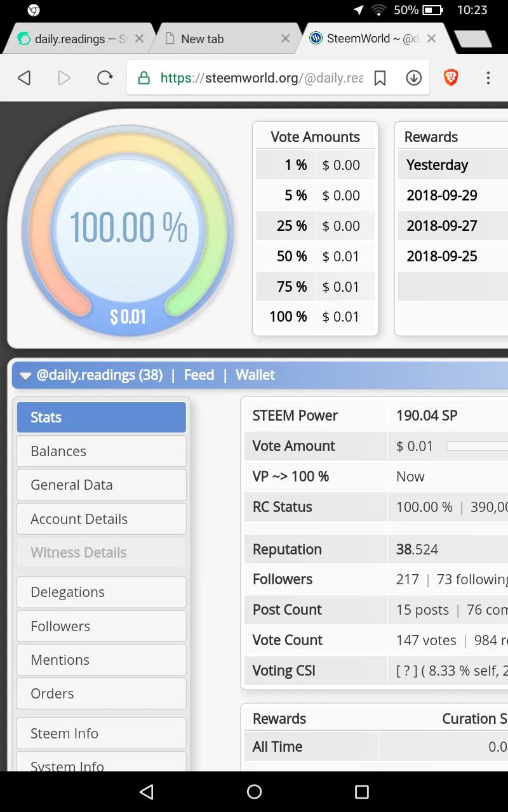Collapse the @daily.readings section triangle
The width and height of the screenshot is (508, 812).
click(25, 376)
